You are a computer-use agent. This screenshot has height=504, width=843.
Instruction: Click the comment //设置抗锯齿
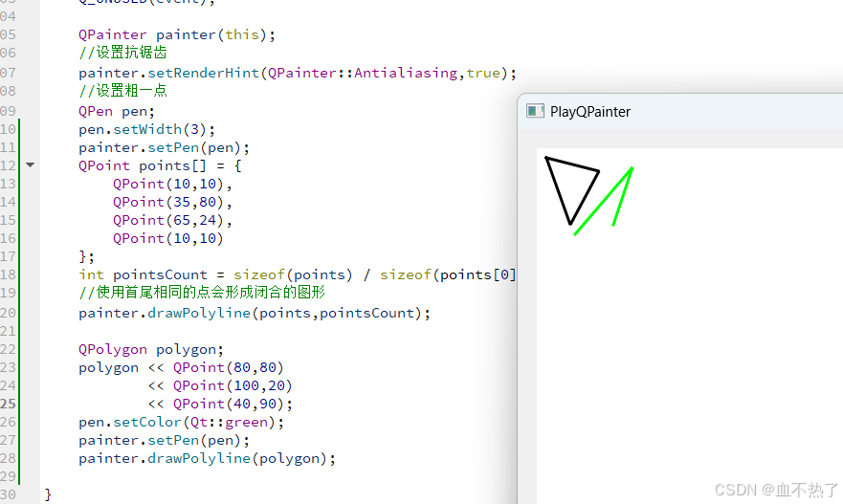click(122, 53)
